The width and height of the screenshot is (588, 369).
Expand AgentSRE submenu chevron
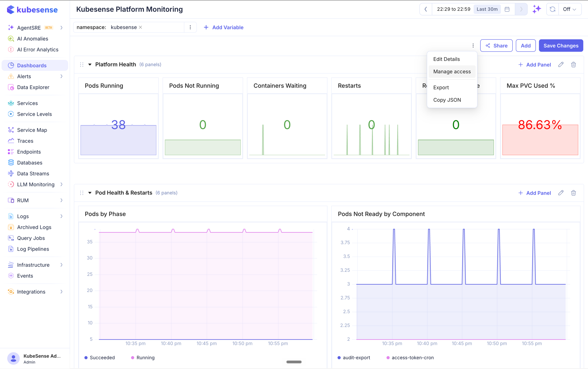(61, 28)
